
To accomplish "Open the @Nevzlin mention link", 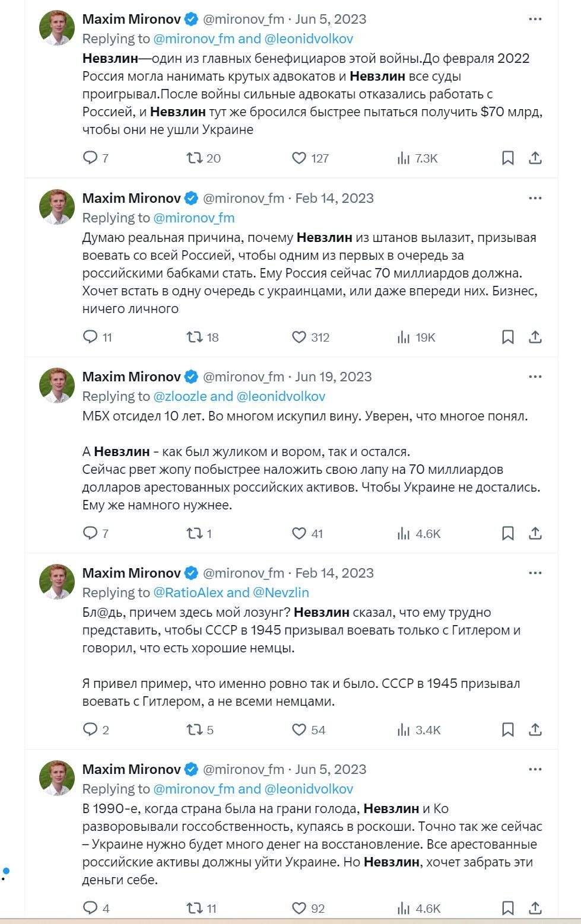I will tap(281, 592).
